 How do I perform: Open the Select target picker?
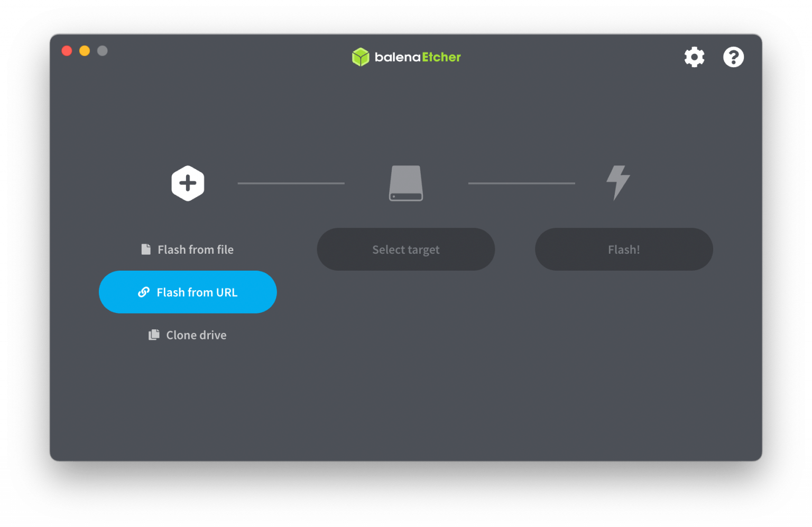(x=405, y=249)
